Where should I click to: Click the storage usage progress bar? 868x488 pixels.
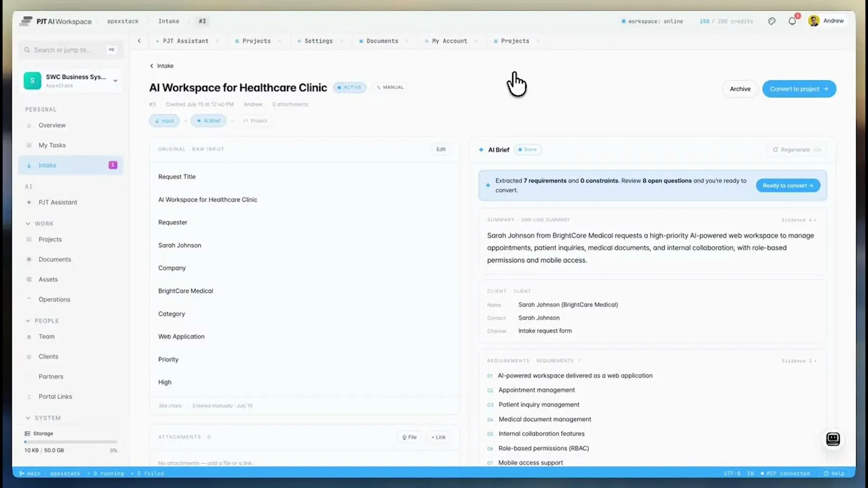[71, 442]
